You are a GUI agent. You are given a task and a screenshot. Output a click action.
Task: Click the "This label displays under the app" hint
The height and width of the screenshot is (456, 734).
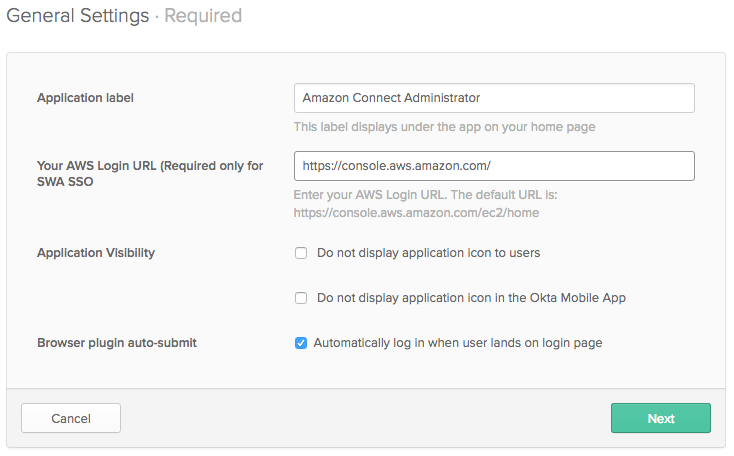(x=444, y=127)
